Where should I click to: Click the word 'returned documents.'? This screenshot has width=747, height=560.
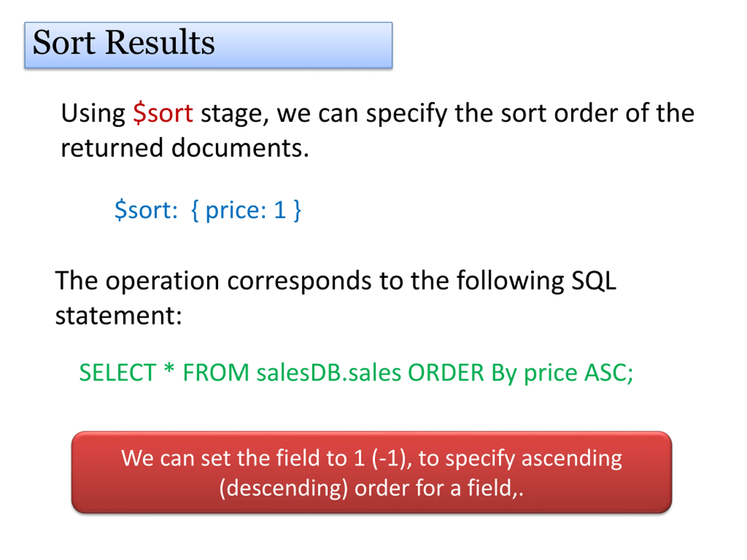click(x=185, y=148)
